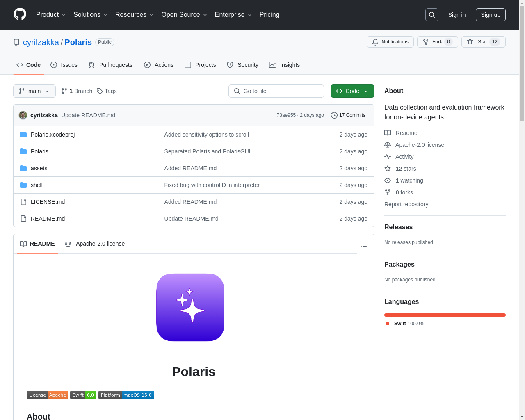Click the Polaris app logo image

coord(190,307)
